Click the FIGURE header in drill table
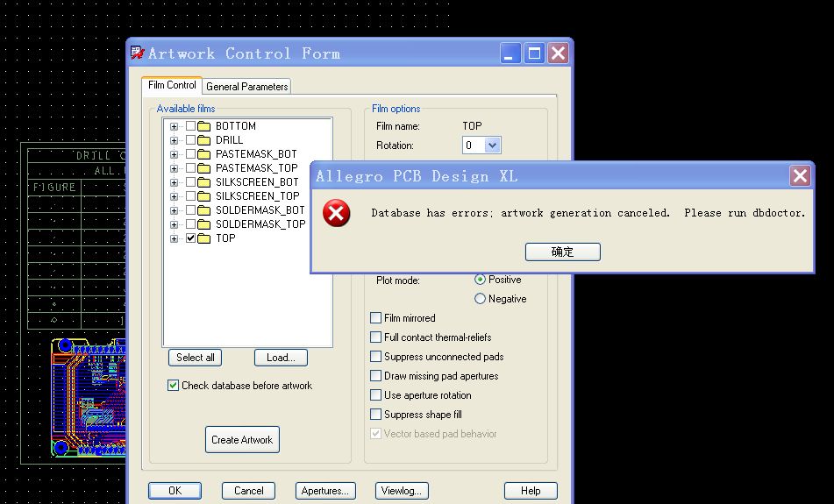The width and height of the screenshot is (834, 504). [x=54, y=188]
